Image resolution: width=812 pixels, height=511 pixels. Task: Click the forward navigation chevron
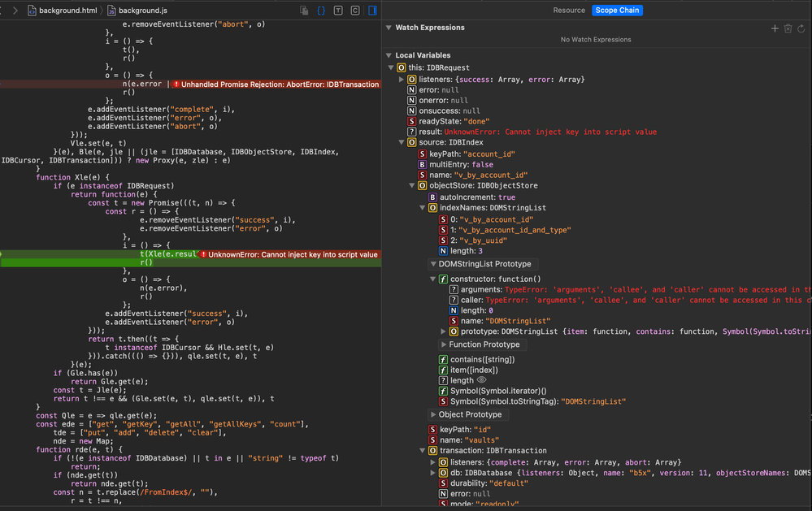(x=15, y=11)
